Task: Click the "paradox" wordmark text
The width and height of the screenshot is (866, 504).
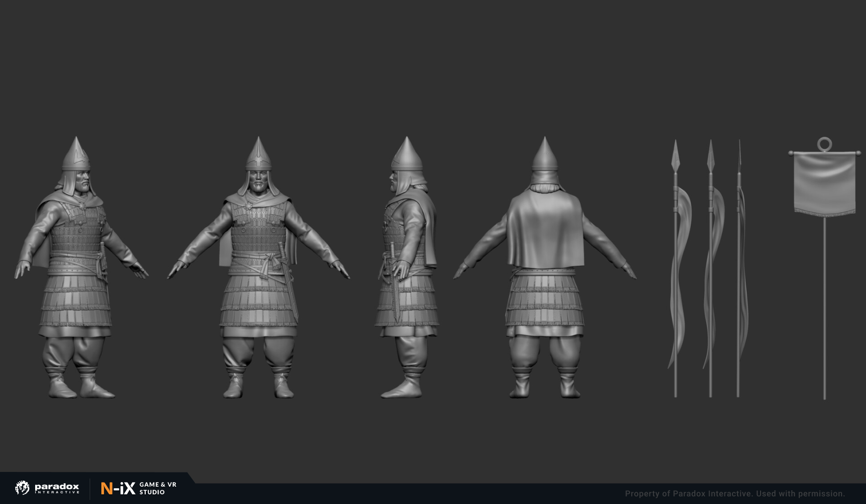Action: pyautogui.click(x=57, y=487)
